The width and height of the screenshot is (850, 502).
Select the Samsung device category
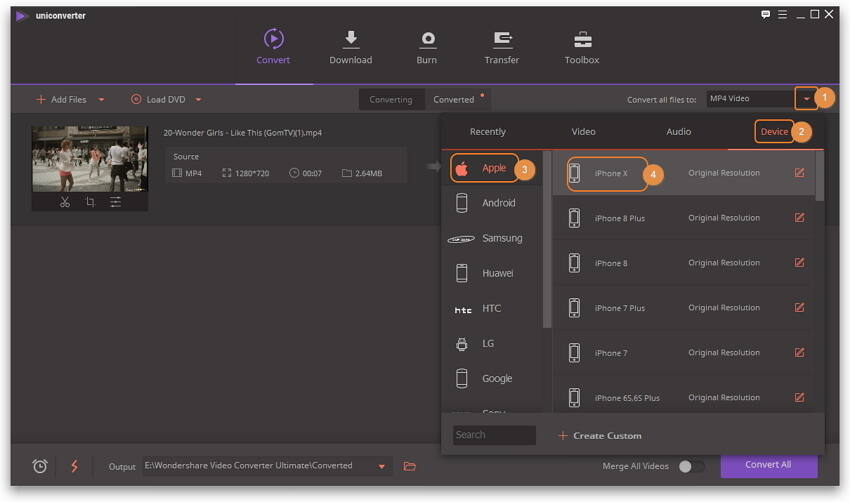tap(492, 238)
